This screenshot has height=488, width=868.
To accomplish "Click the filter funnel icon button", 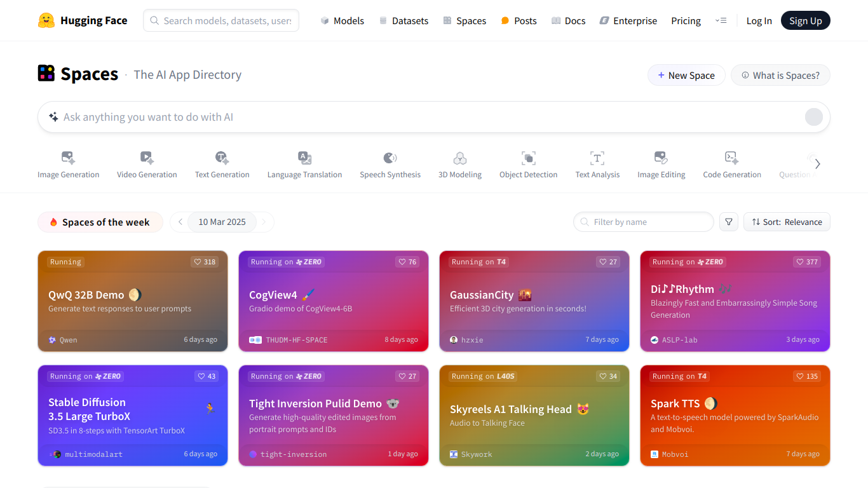I will (729, 222).
